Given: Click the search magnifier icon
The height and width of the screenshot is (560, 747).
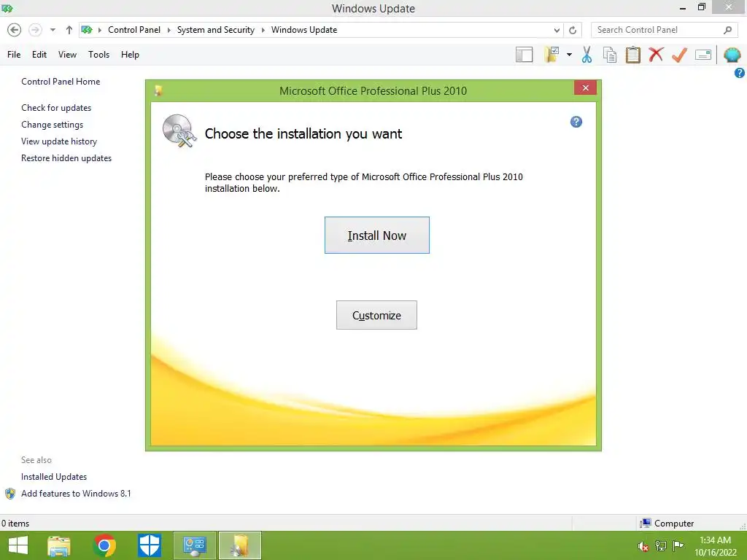Looking at the screenshot, I should coord(727,30).
